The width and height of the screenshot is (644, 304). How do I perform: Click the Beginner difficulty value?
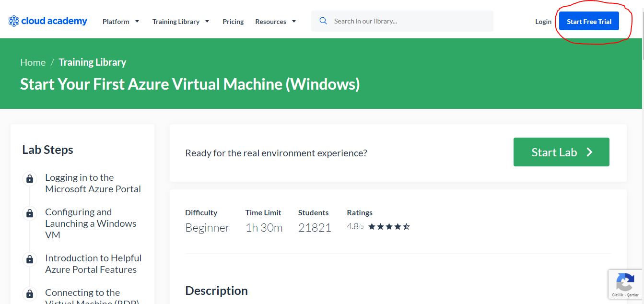click(x=207, y=228)
